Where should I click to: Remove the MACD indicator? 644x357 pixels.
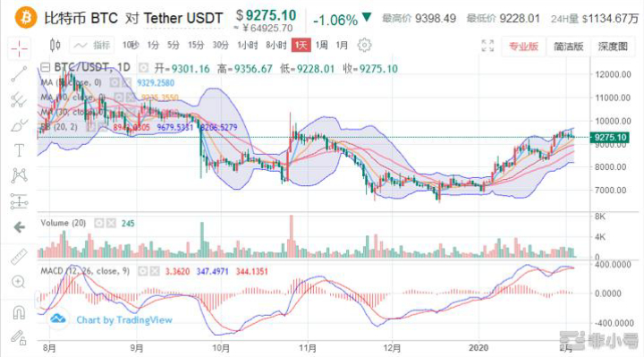pos(155,271)
